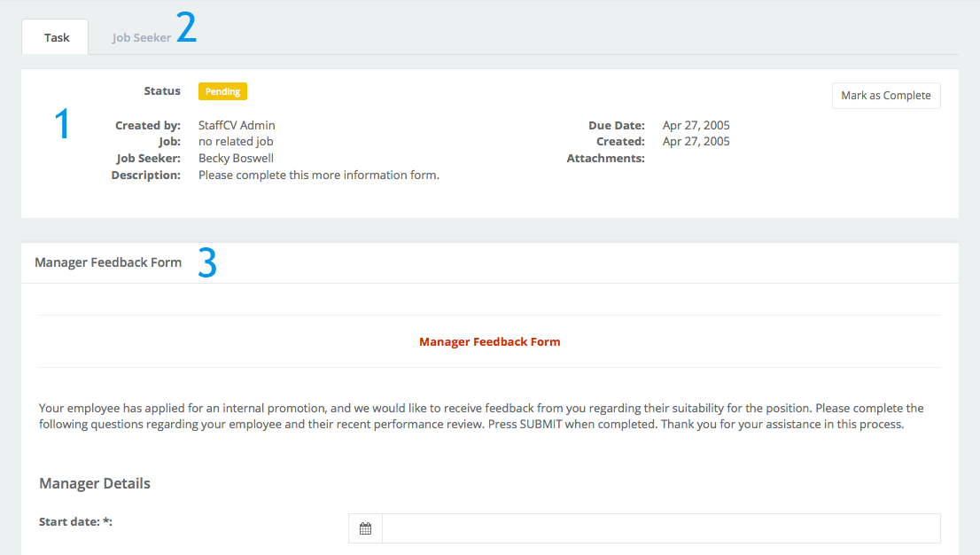Click the red Manager Feedback Form title
Image resolution: width=980 pixels, height=555 pixels.
[490, 341]
